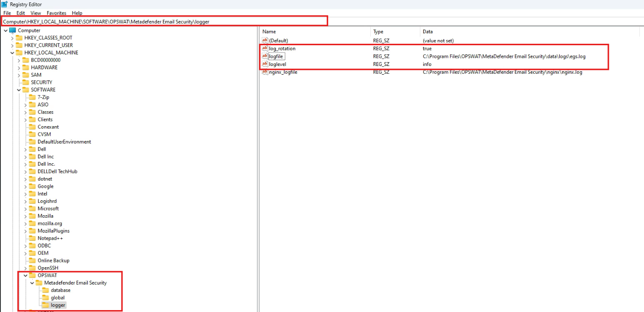The image size is (644, 312).
Task: Select the MozillaPlugins key
Action: (54, 231)
